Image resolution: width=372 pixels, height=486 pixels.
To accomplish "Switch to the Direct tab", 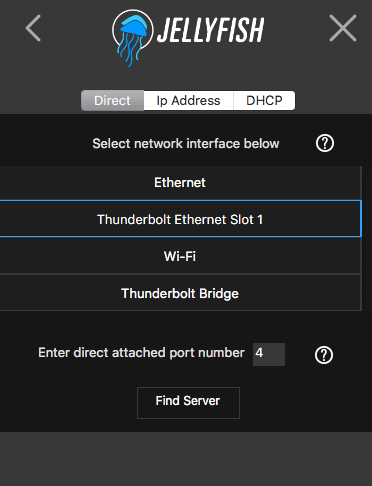I will pos(112,100).
